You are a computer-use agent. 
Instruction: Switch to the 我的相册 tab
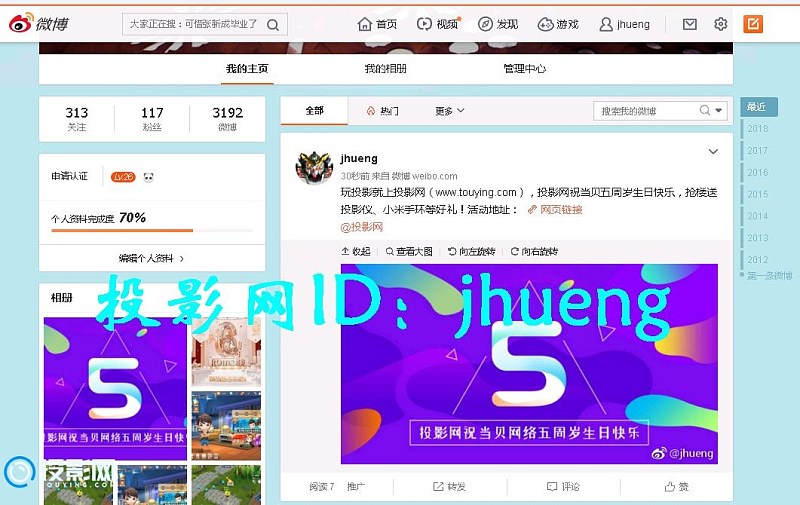pos(386,68)
